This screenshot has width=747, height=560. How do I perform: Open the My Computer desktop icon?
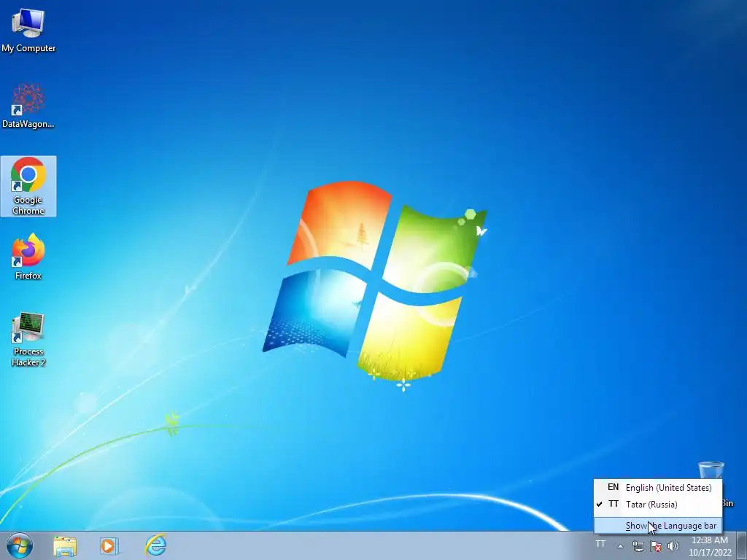click(x=28, y=31)
